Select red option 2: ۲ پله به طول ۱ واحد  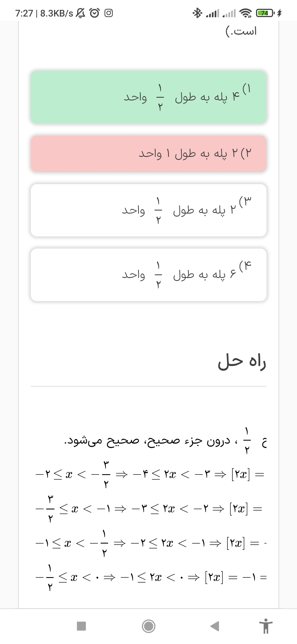click(148, 154)
